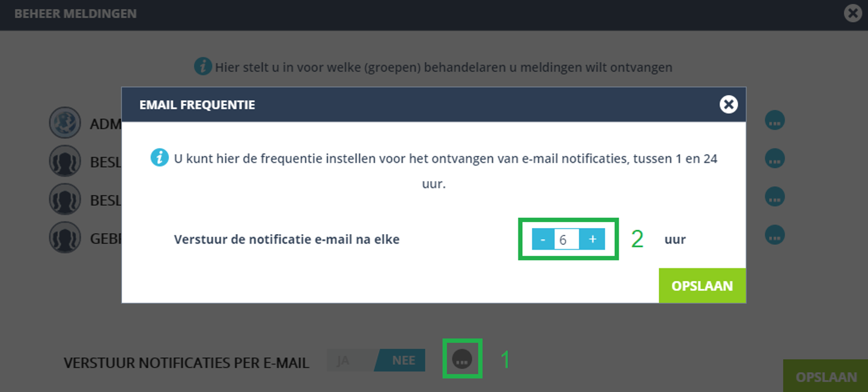Image resolution: width=868 pixels, height=392 pixels.
Task: Click the info icon inside the Email Frequentie dialog
Action: coord(159,157)
